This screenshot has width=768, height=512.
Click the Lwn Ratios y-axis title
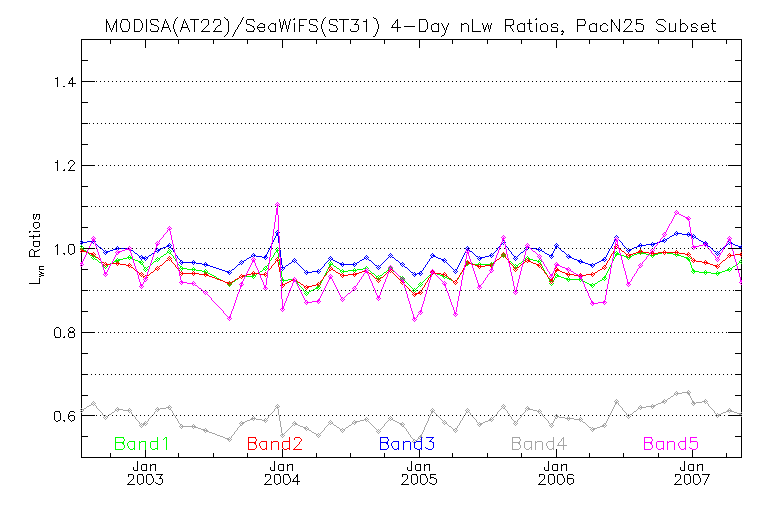click(36, 249)
